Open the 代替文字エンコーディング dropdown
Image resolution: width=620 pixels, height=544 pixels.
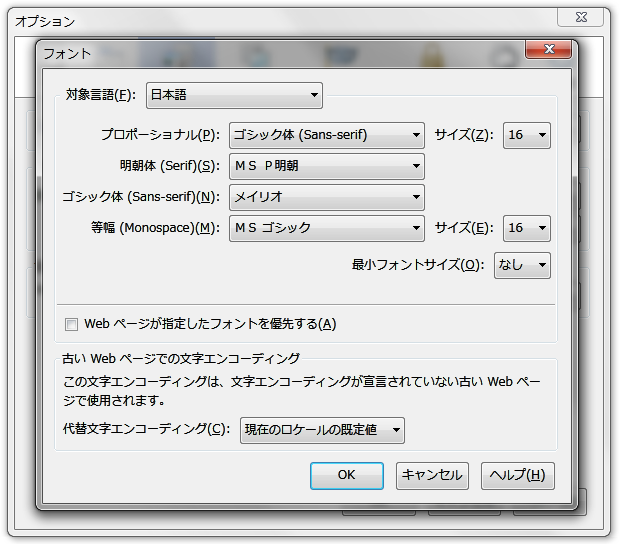(322, 430)
